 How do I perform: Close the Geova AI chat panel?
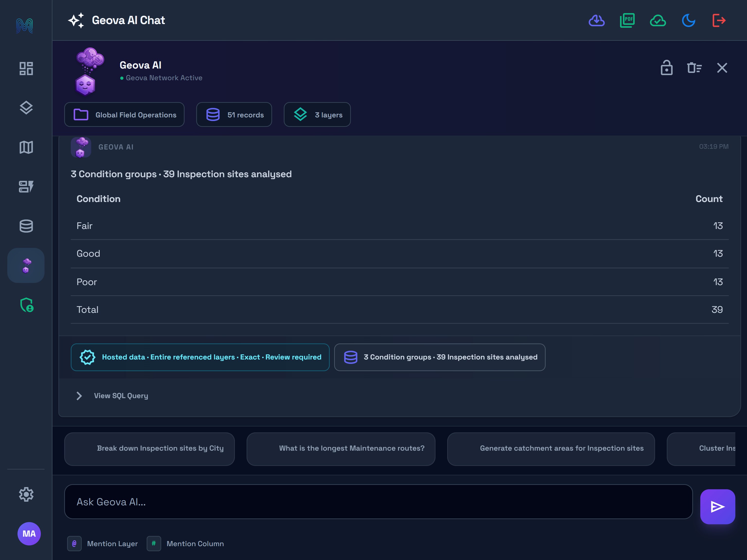pyautogui.click(x=722, y=68)
